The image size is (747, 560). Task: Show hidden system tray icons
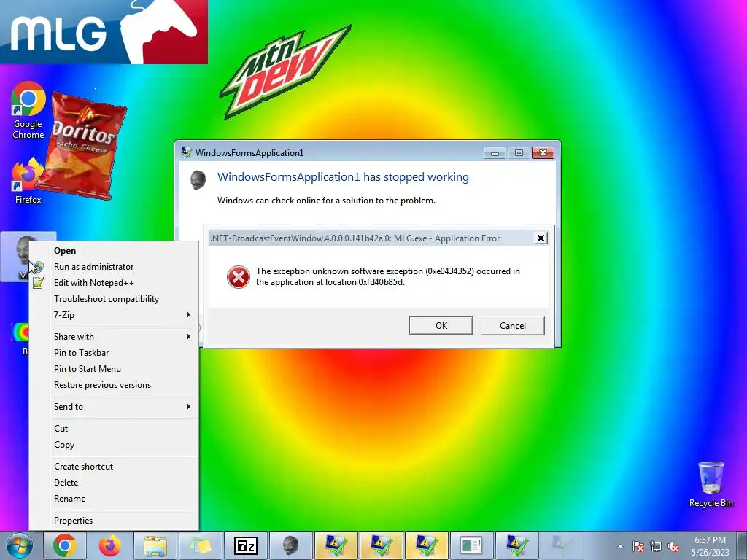(x=620, y=546)
